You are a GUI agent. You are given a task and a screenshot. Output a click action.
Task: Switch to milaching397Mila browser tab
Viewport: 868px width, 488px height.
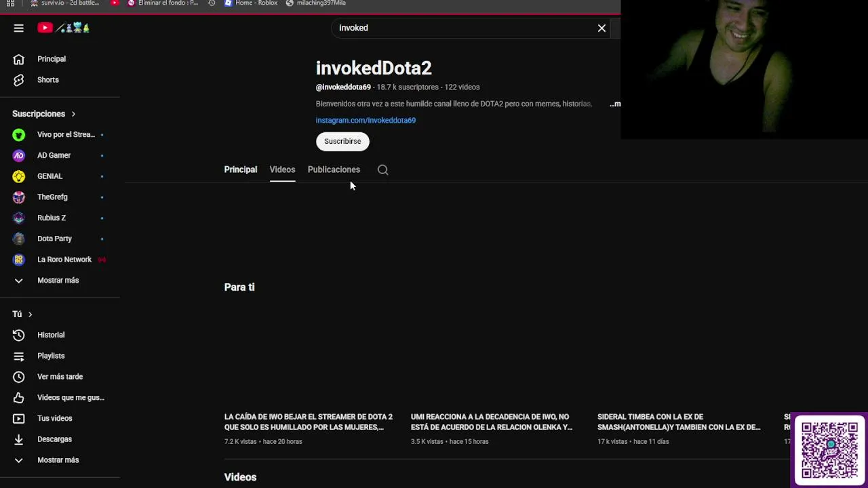[316, 3]
